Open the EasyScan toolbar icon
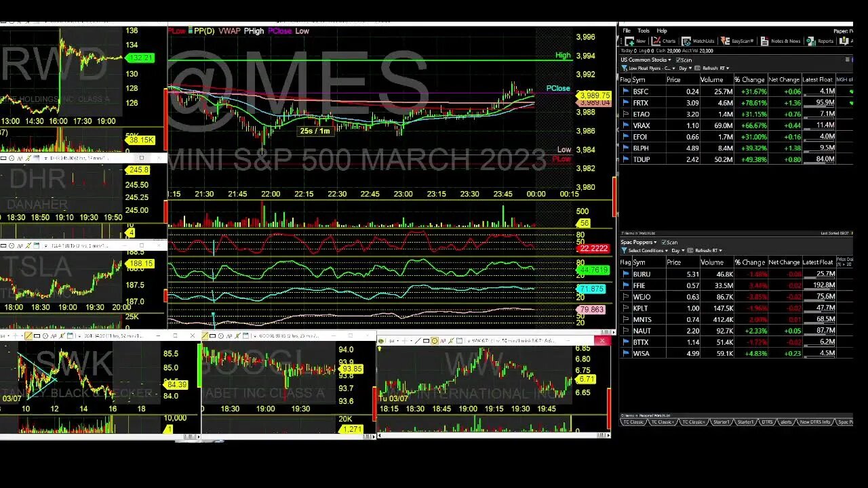This screenshot has height=488, width=868. pyautogui.click(x=725, y=41)
